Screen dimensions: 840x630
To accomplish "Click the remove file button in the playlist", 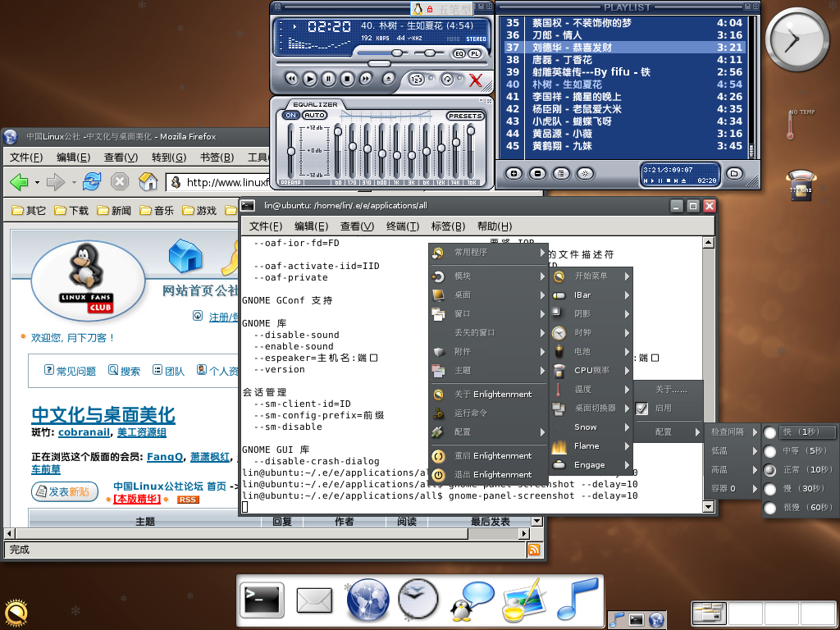I will (537, 174).
